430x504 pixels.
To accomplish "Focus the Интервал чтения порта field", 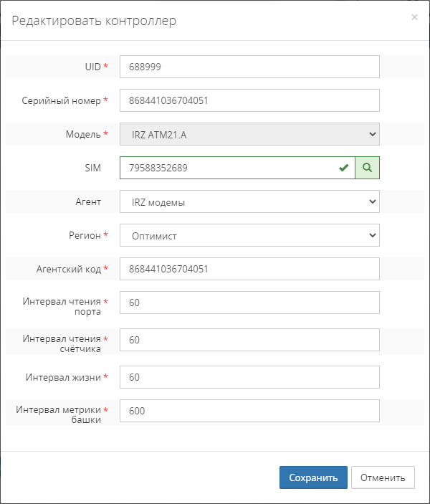I will pos(249,303).
